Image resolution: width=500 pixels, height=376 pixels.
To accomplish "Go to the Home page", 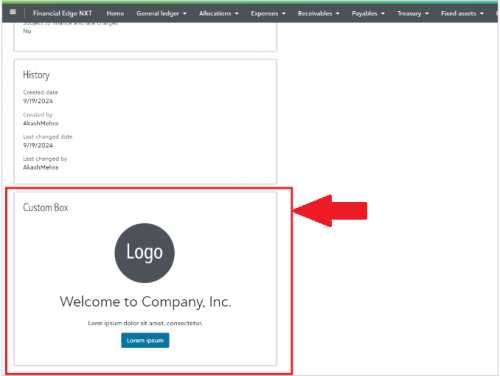I will point(115,14).
